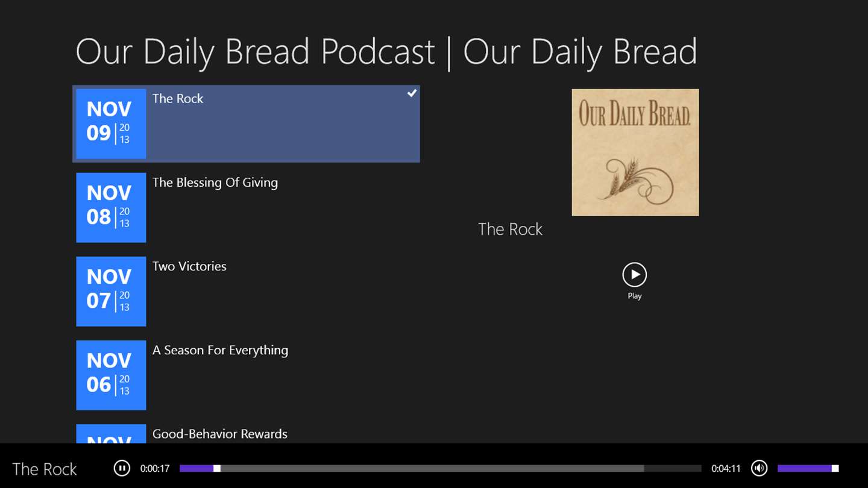The image size is (868, 488).
Task: Click The Rock title under the artwork
Action: click(510, 229)
